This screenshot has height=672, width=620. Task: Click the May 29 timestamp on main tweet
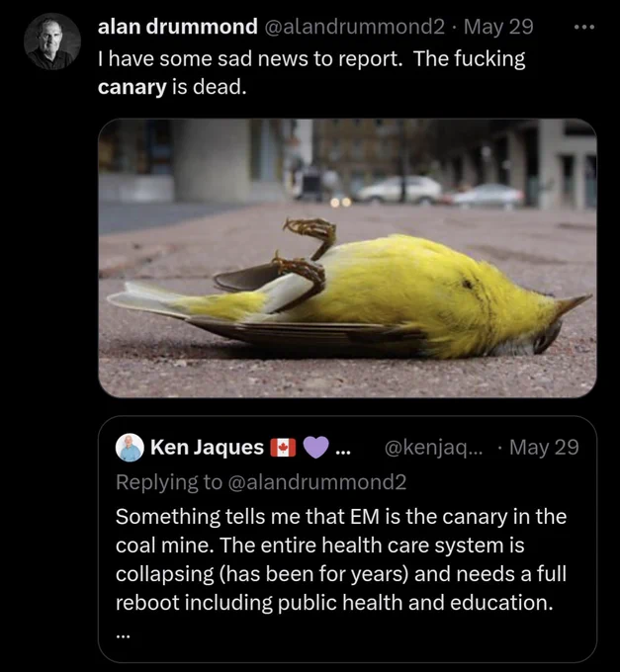click(498, 27)
